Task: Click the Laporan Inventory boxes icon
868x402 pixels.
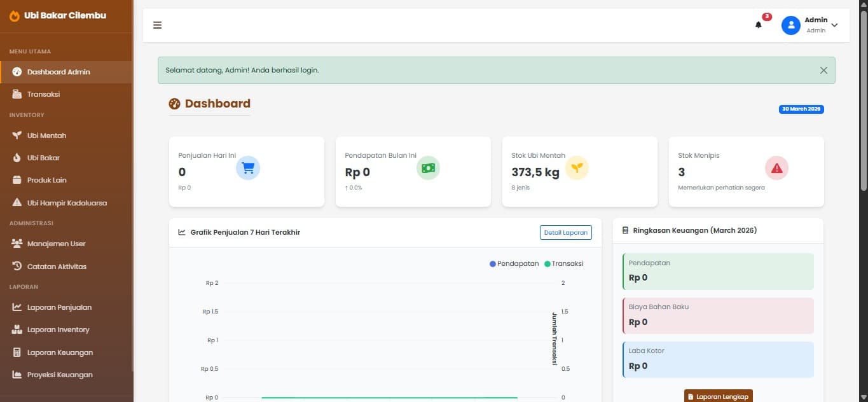Action: pos(17,329)
